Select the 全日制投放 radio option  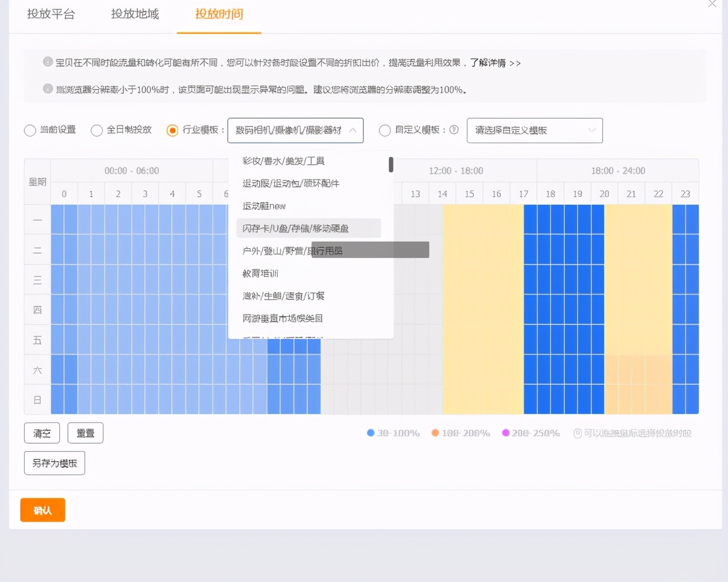click(x=97, y=130)
